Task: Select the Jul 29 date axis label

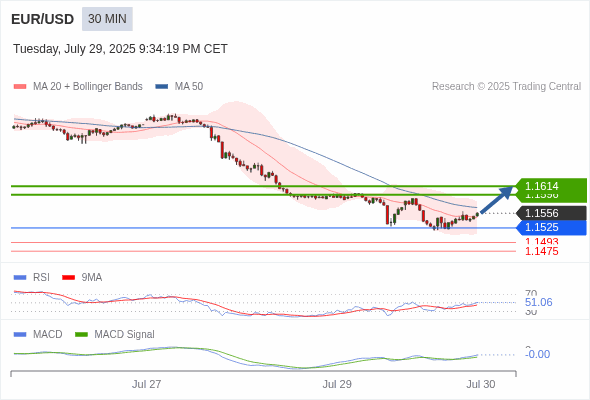Action: pyautogui.click(x=337, y=384)
